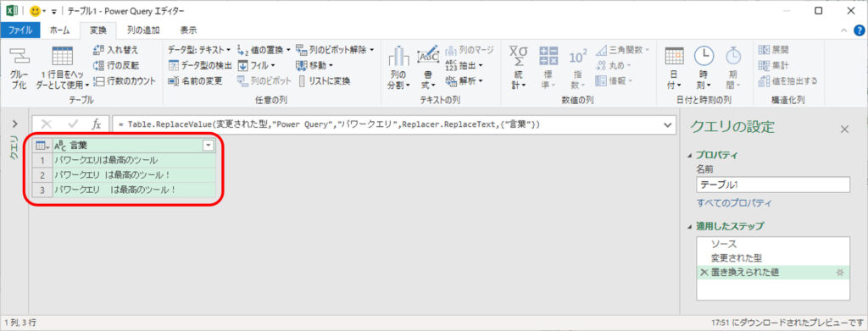This screenshot has height=331, width=868.
Task: Click the 入れ替え (Transpose) button
Action: 115,50
